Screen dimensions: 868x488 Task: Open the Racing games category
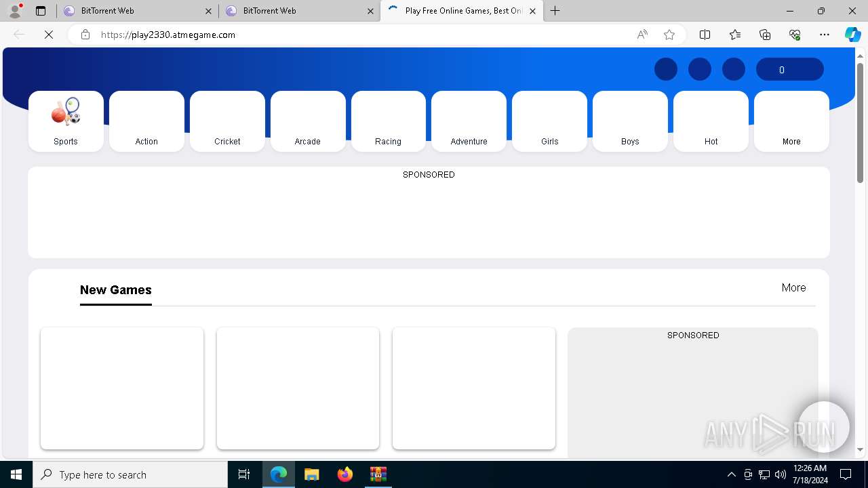389,121
